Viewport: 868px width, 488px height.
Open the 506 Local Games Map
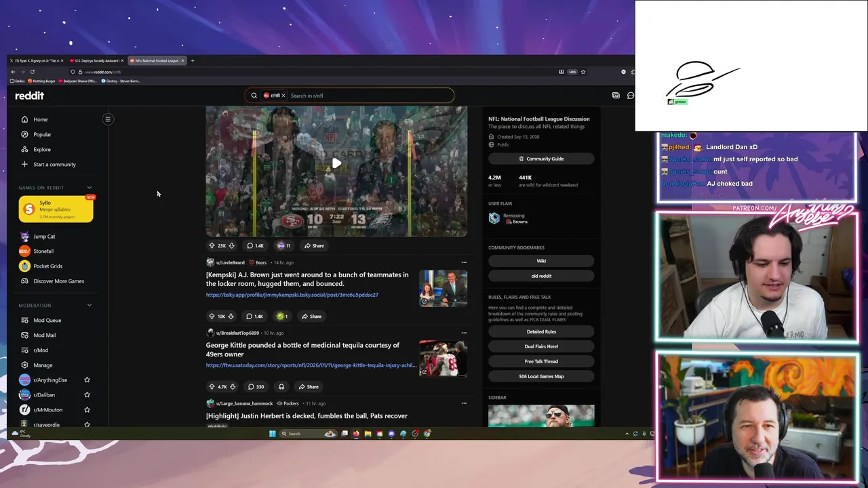pos(541,376)
